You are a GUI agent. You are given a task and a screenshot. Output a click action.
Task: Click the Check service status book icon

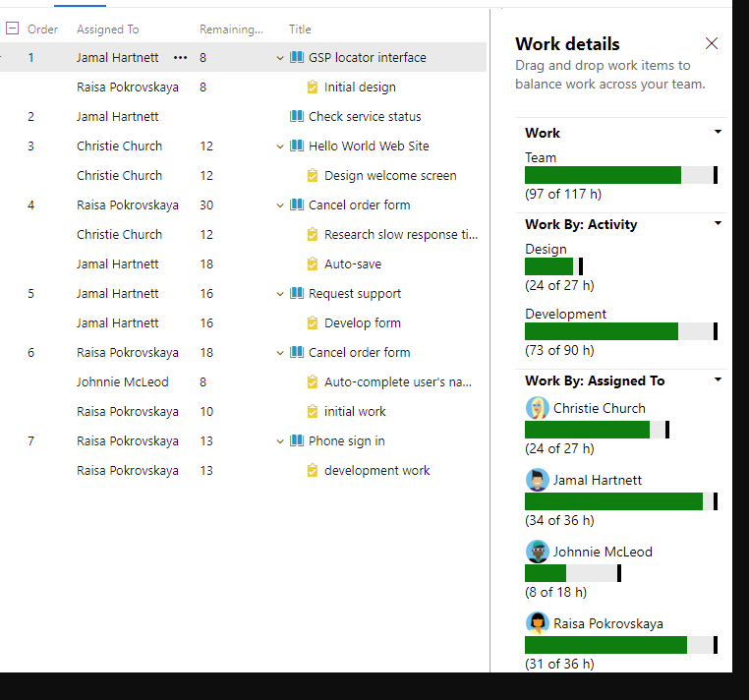pos(297,116)
